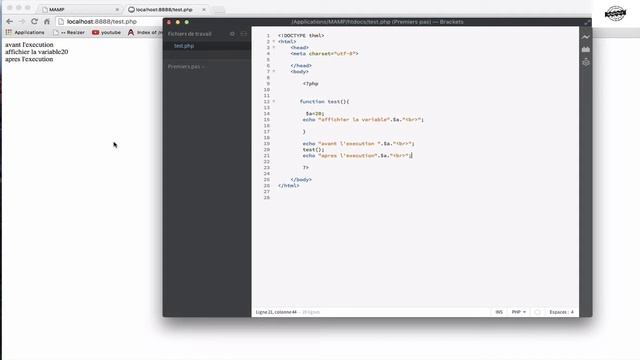Close the MAMP browser tab

coord(117,9)
